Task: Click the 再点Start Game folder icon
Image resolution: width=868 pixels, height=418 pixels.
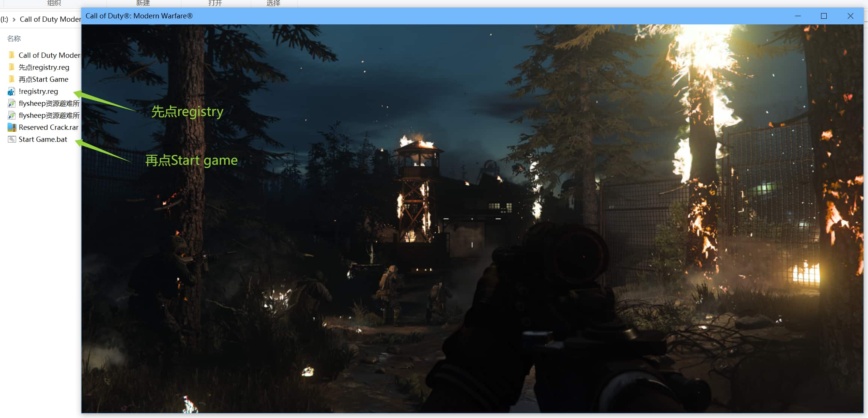Action: pos(11,79)
